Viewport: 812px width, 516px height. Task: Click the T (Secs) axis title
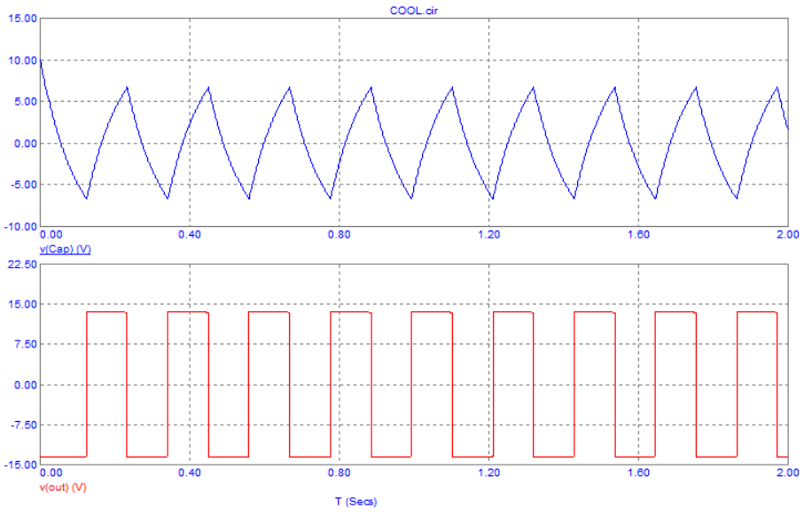[355, 502]
